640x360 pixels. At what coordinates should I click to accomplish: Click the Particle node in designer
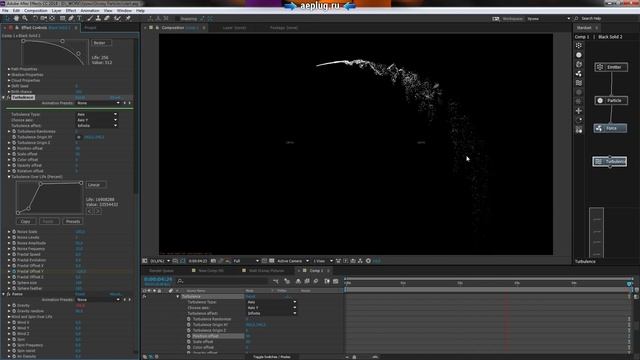point(611,100)
